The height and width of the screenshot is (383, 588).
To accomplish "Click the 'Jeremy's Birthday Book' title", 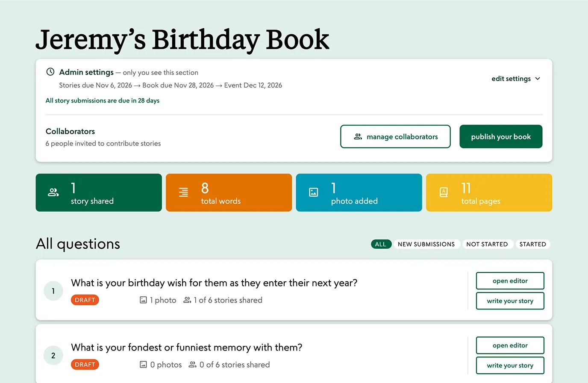I will [182, 40].
